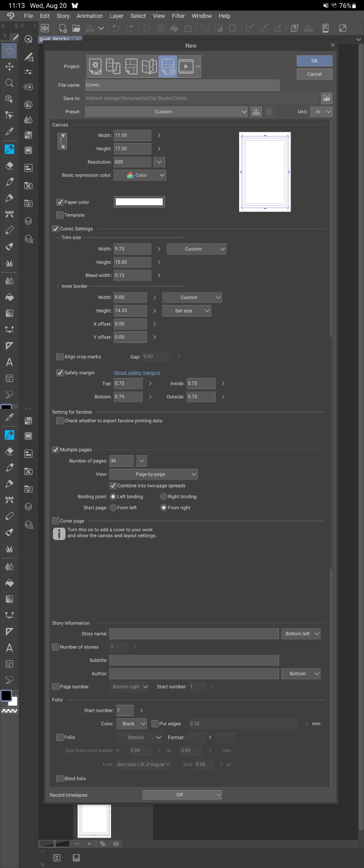The height and width of the screenshot is (868, 364).
Task: Select the Illustration project type icon
Action: pos(95,66)
